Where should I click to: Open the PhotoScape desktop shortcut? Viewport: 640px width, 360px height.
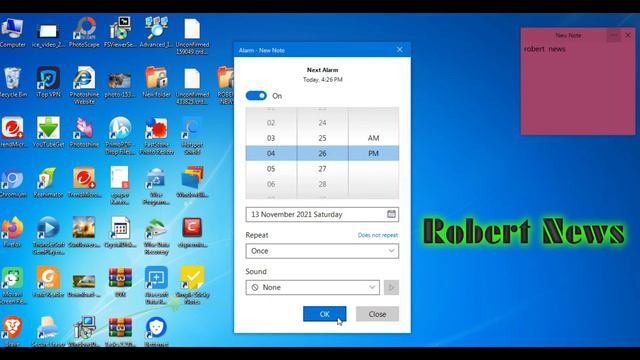(x=84, y=33)
